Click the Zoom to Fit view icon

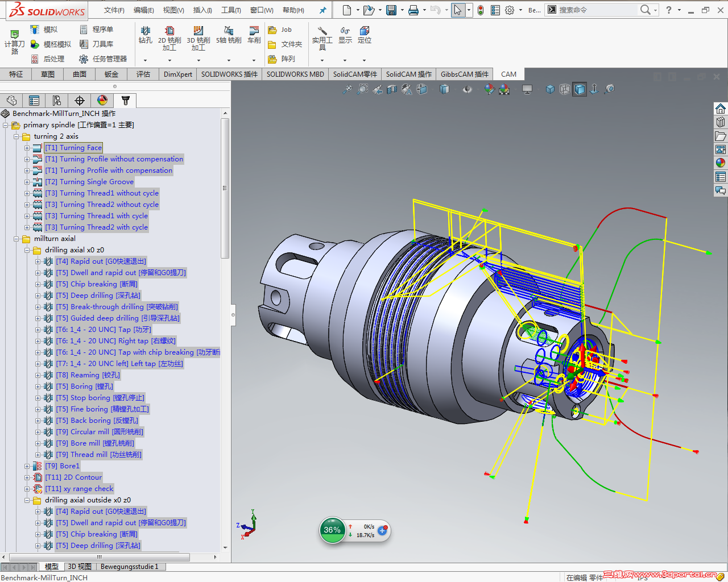[347, 89]
